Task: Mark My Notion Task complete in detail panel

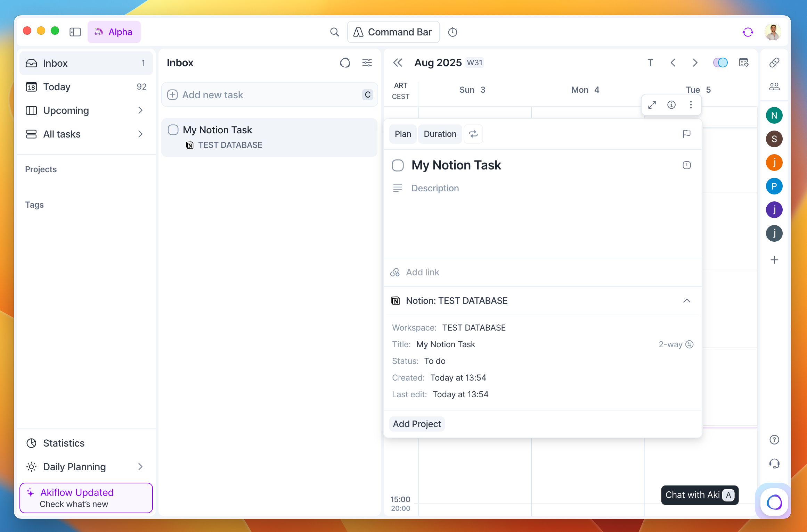Action: (x=398, y=165)
